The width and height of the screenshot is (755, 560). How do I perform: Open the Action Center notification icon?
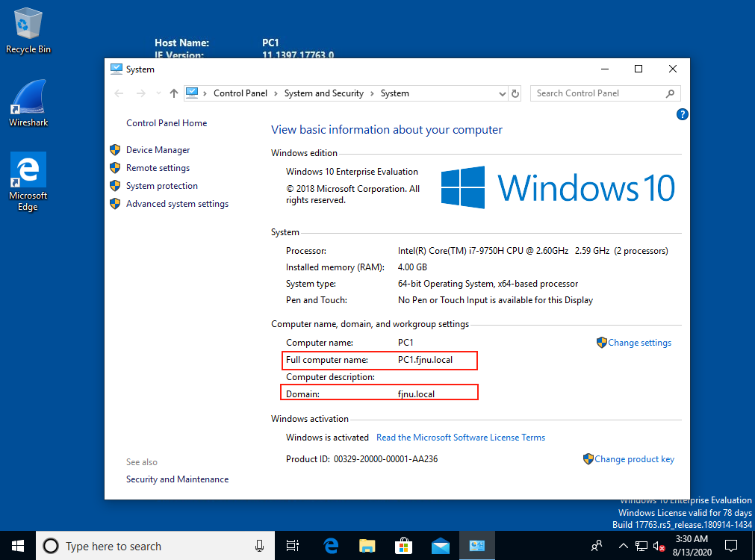731,546
